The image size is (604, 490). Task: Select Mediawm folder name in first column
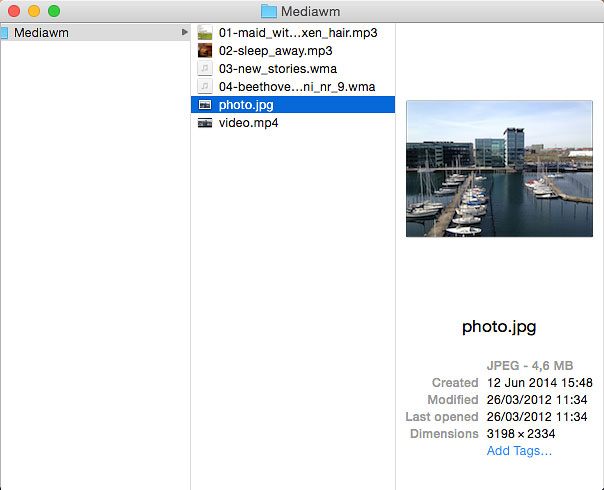tap(41, 33)
